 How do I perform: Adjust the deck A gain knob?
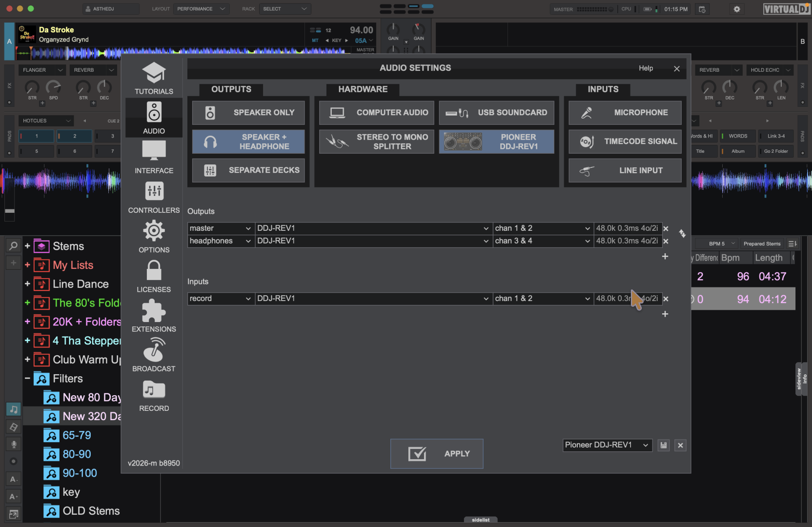coord(393,29)
